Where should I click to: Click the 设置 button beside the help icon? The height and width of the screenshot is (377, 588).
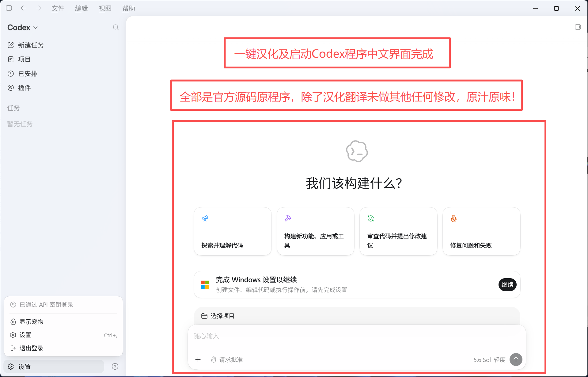tap(54, 367)
